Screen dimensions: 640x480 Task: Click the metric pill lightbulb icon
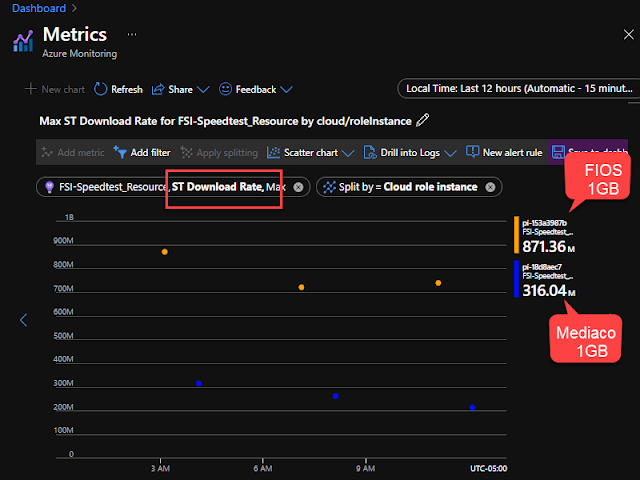[x=49, y=187]
